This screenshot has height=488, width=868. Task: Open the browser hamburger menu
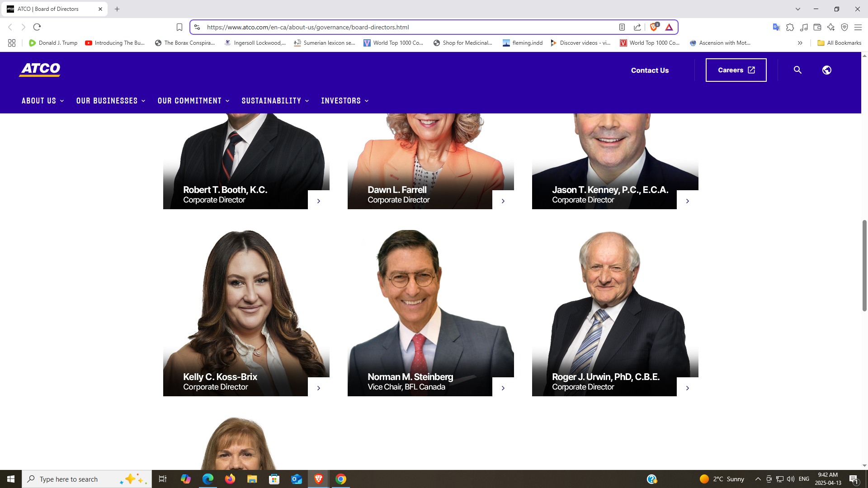858,27
